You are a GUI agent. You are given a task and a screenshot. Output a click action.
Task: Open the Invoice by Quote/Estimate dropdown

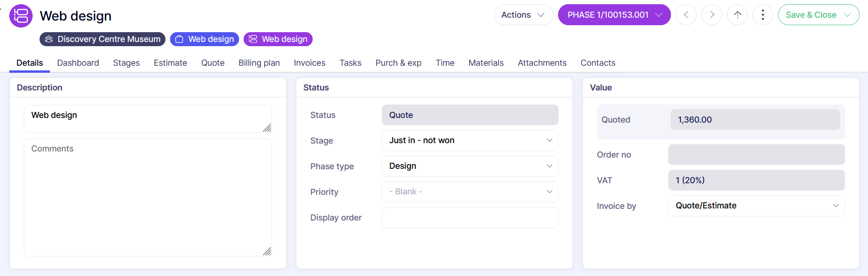click(x=756, y=206)
